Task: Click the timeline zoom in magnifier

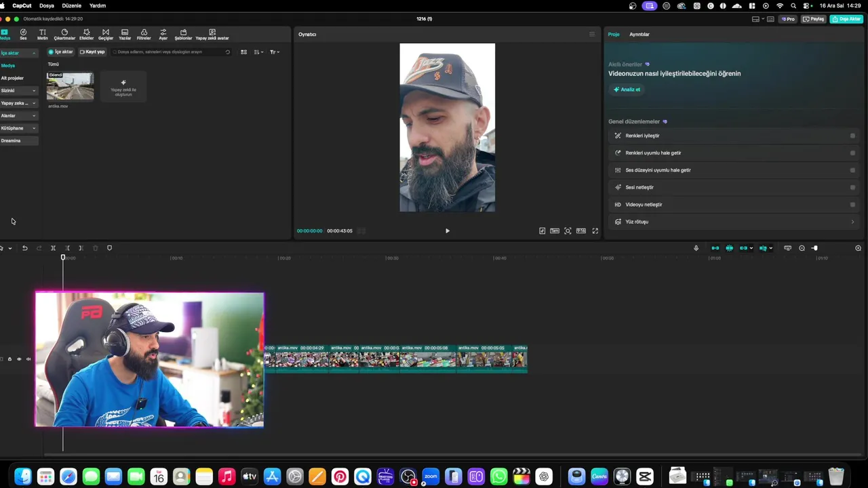Action: (858, 248)
